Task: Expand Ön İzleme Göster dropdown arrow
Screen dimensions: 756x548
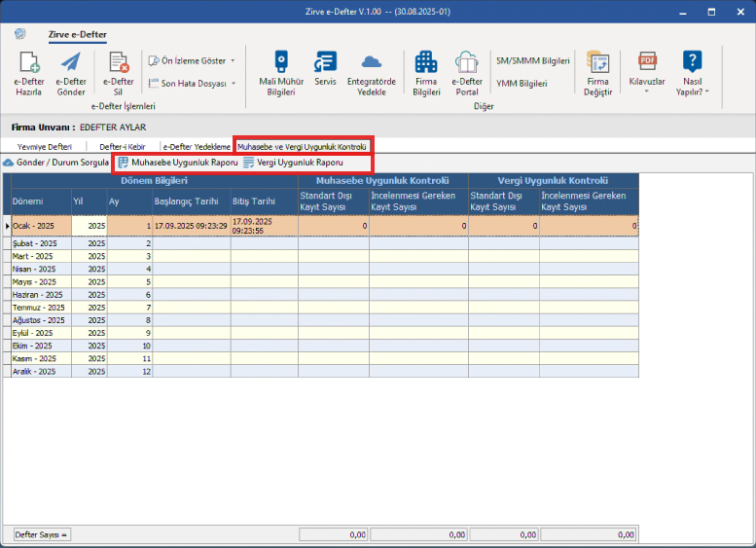Action: click(x=233, y=60)
